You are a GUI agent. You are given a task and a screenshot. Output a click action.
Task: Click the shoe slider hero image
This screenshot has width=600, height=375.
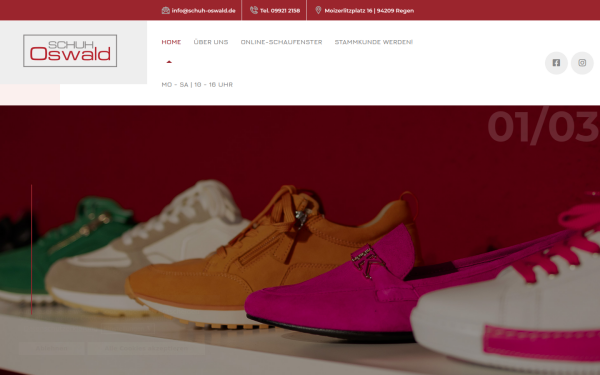[300, 240]
